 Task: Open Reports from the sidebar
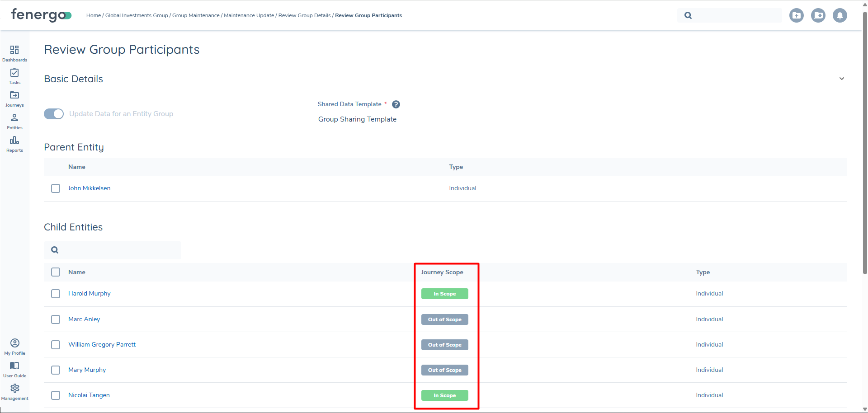(14, 141)
